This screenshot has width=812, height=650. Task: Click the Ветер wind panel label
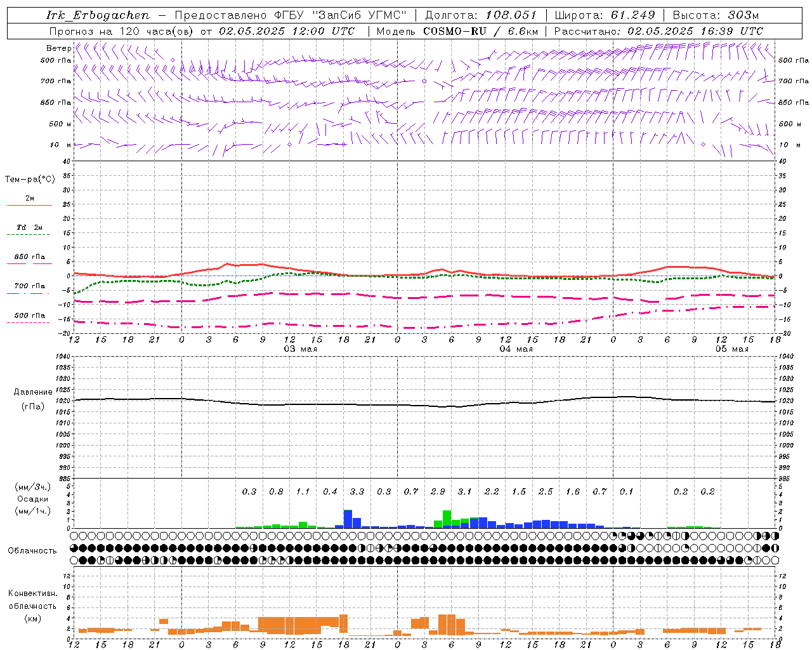point(58,48)
